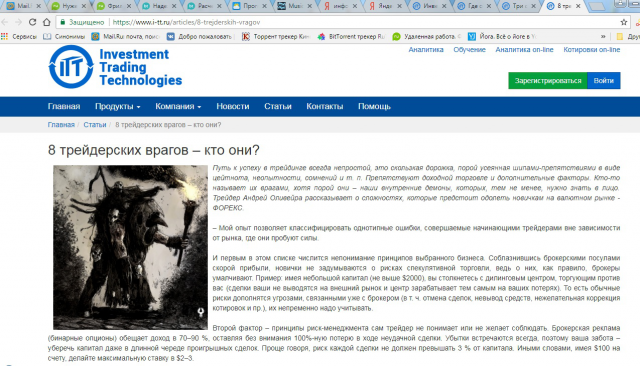
Task: Open the Аналитика top link
Action: [x=426, y=50]
